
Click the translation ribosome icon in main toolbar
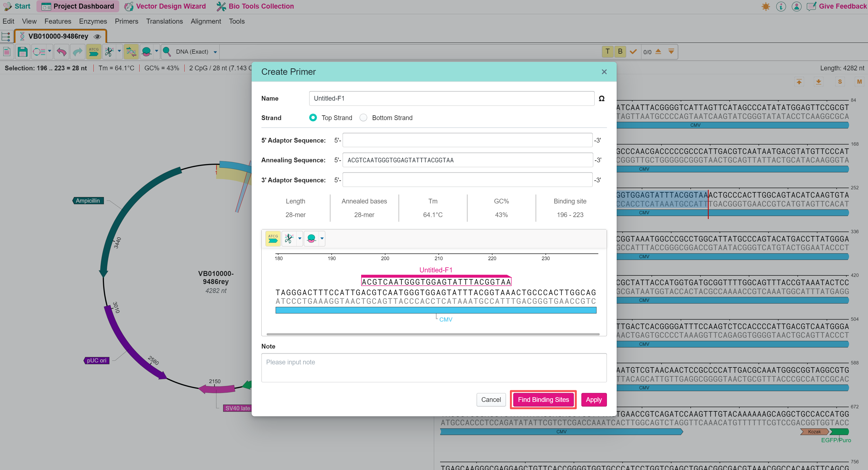(146, 52)
